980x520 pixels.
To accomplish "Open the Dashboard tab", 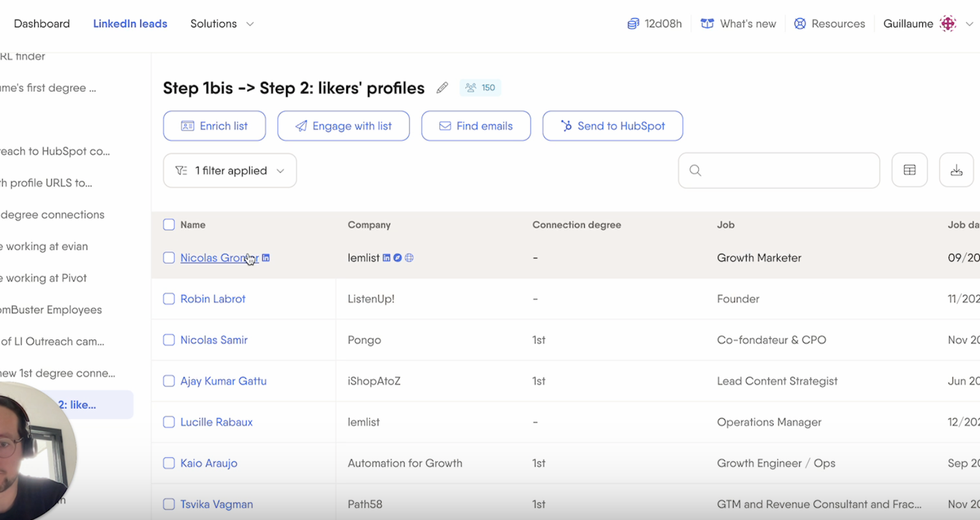I will coord(42,23).
